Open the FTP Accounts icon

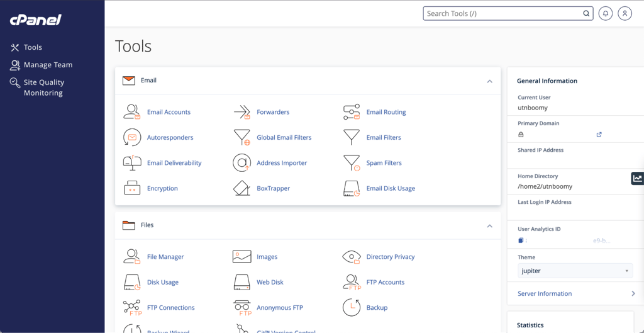[352, 282]
